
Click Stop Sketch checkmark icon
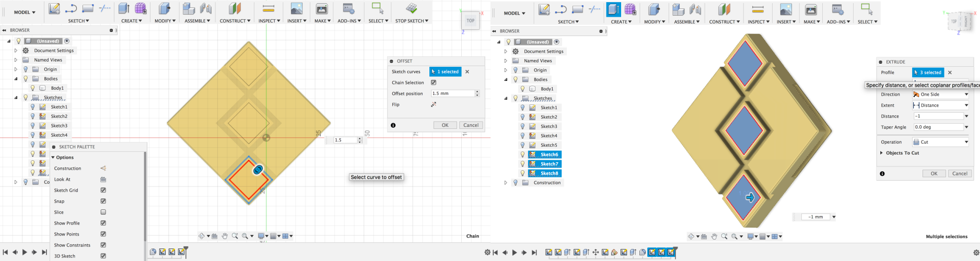pyautogui.click(x=412, y=8)
